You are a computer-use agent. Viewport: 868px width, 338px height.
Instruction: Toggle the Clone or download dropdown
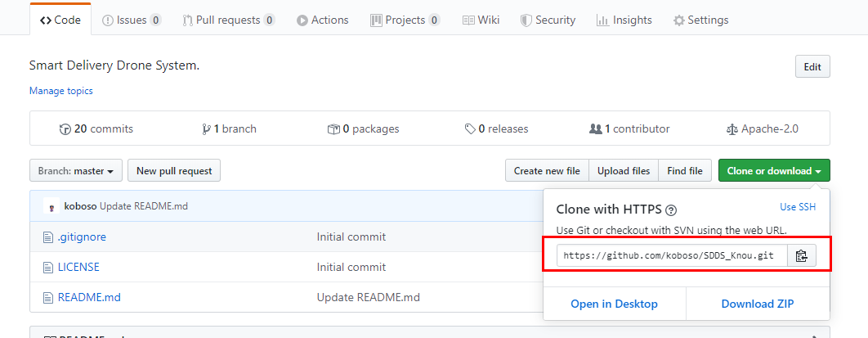pyautogui.click(x=774, y=171)
